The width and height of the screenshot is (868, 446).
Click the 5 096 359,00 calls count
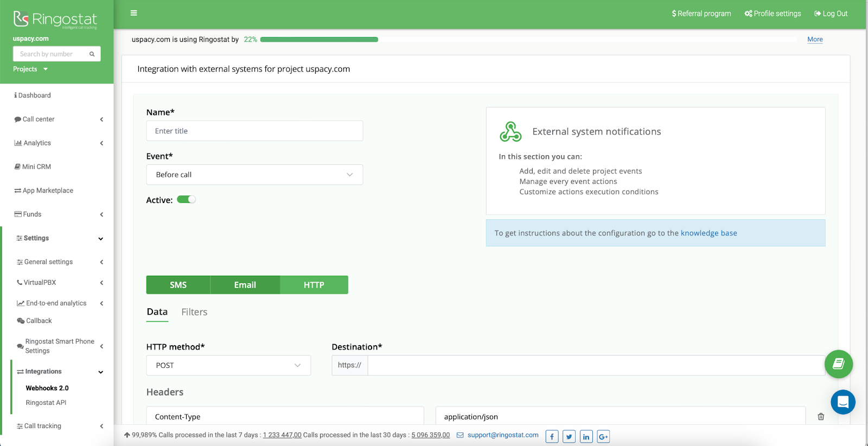pos(431,435)
